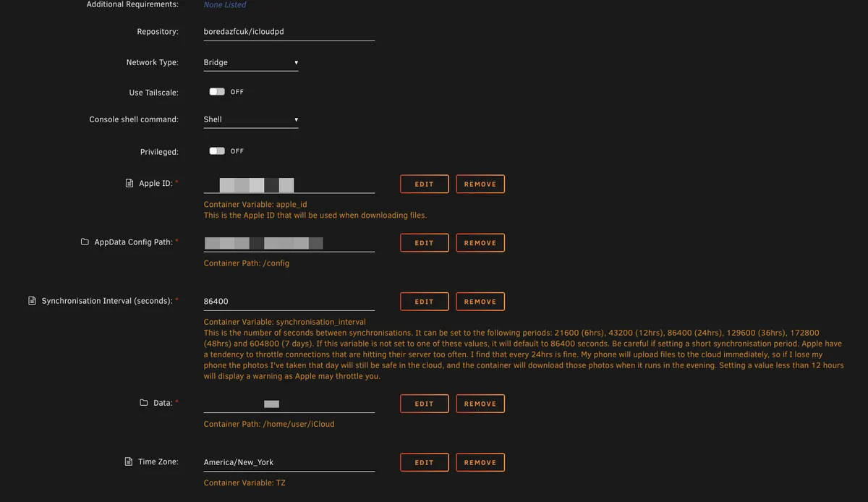Click Remove for AppData Config Path

[480, 242]
